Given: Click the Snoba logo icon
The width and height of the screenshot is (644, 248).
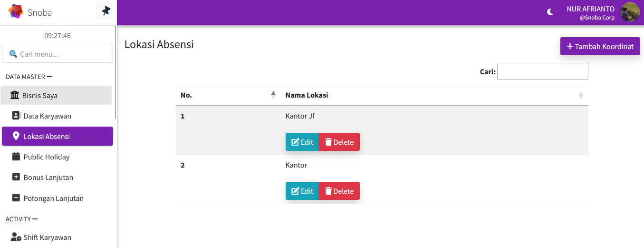Looking at the screenshot, I should [16, 11].
